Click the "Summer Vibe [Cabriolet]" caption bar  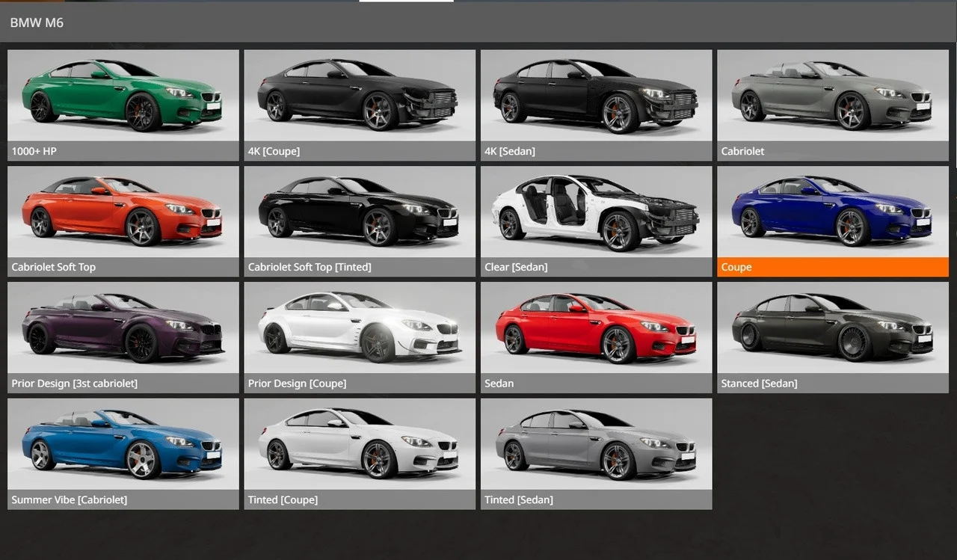[123, 499]
